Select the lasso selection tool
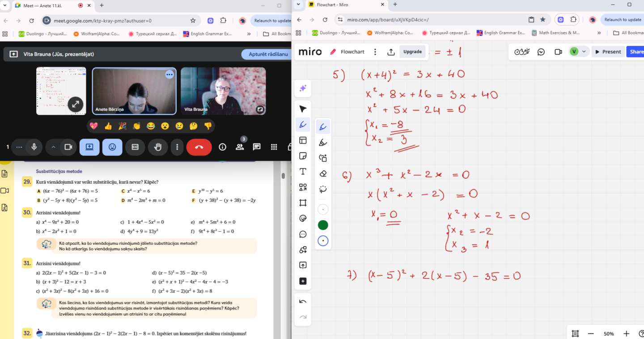644x339 pixels. pyautogui.click(x=323, y=189)
